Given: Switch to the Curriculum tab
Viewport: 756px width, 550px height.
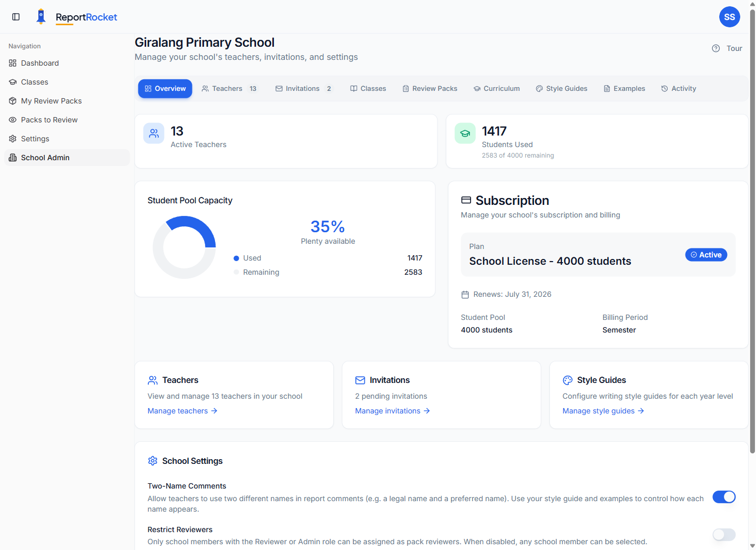Looking at the screenshot, I should click(x=496, y=88).
